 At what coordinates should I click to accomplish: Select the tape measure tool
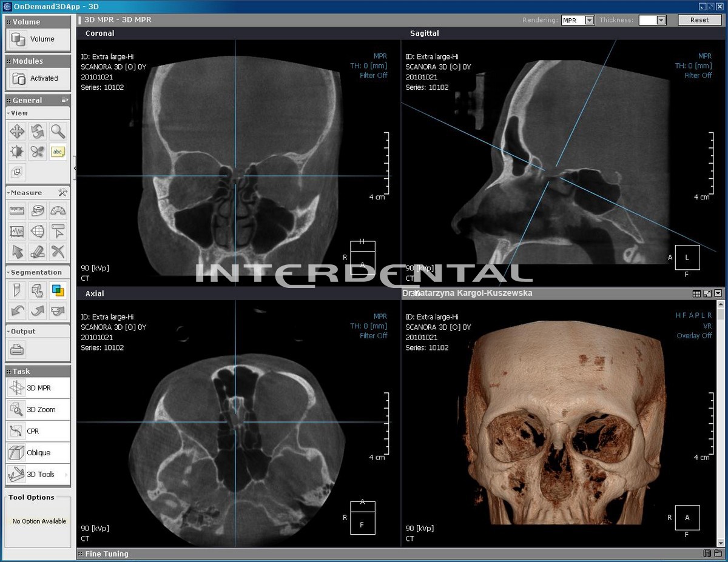[38, 211]
